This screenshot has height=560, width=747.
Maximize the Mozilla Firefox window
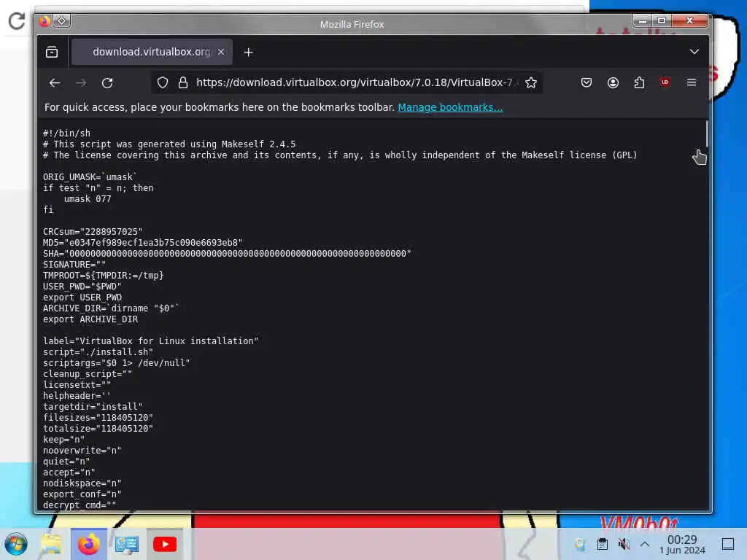click(662, 20)
